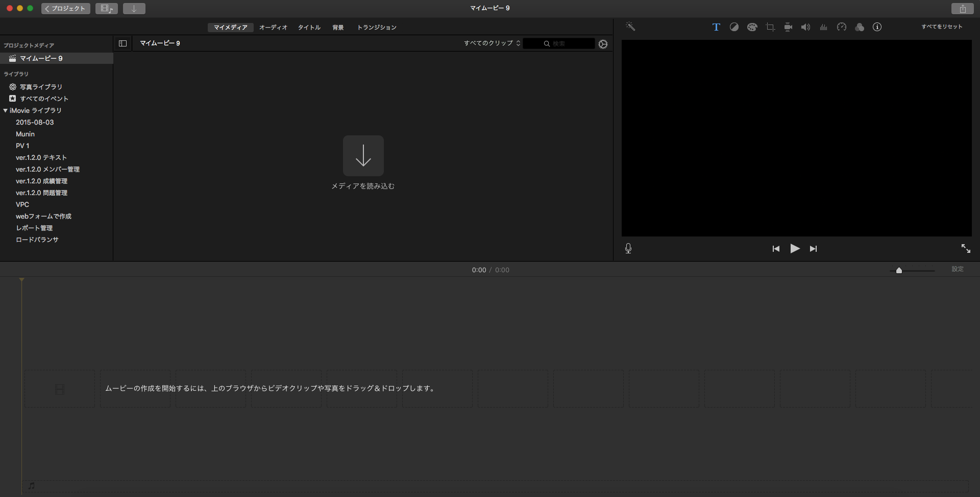Click すべてをリセット to reset adjustments
Image resolution: width=980 pixels, height=497 pixels.
point(942,27)
